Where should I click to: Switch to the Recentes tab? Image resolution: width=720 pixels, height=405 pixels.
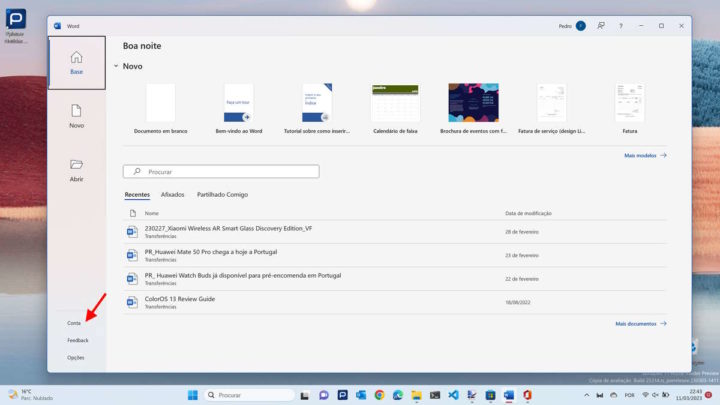tap(137, 195)
